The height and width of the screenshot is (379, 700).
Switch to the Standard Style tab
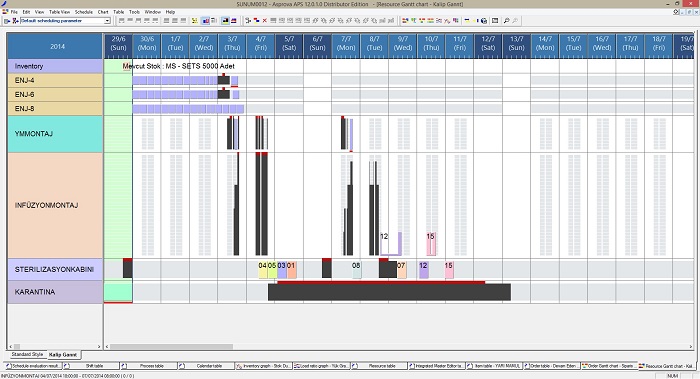pos(27,354)
